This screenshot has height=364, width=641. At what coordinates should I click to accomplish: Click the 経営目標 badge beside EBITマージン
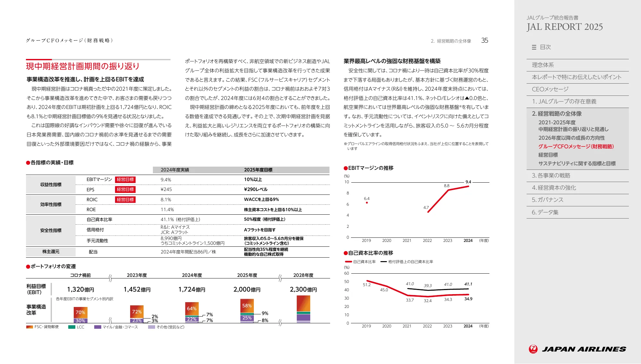point(125,180)
